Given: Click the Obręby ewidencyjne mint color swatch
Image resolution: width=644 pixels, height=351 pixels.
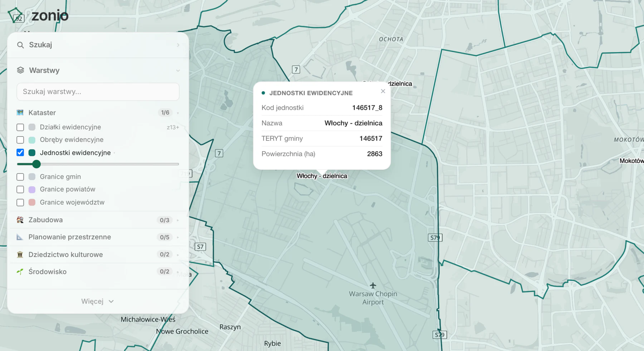Looking at the screenshot, I should click(32, 140).
